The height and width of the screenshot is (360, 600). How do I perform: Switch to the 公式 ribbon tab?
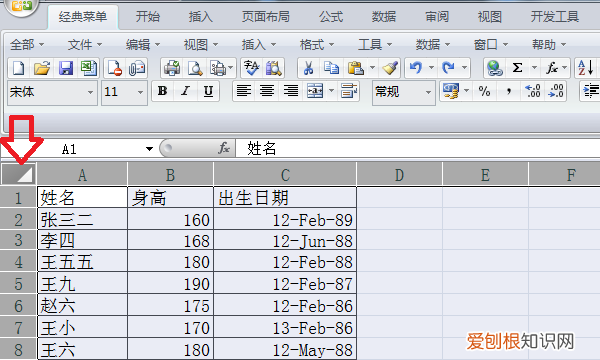pyautogui.click(x=331, y=17)
